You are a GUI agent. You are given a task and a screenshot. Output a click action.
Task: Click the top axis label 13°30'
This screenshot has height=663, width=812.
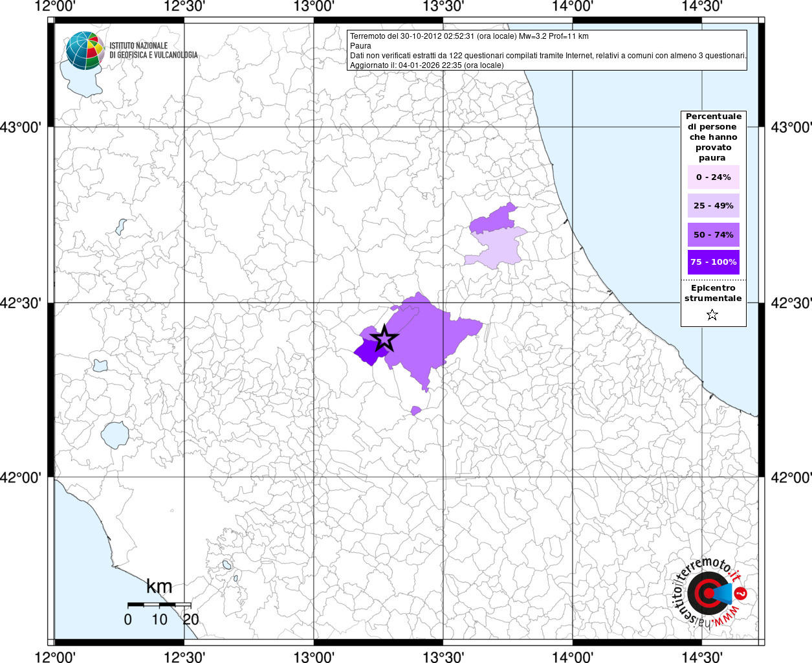click(443, 6)
